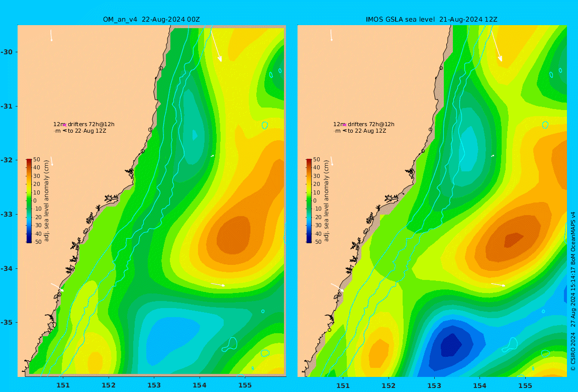Viewport: 578px width, 392px height.
Task: Click 'adj. sea level anomaly (cm)' in the OM_an_v4 map
Action: (x=46, y=201)
